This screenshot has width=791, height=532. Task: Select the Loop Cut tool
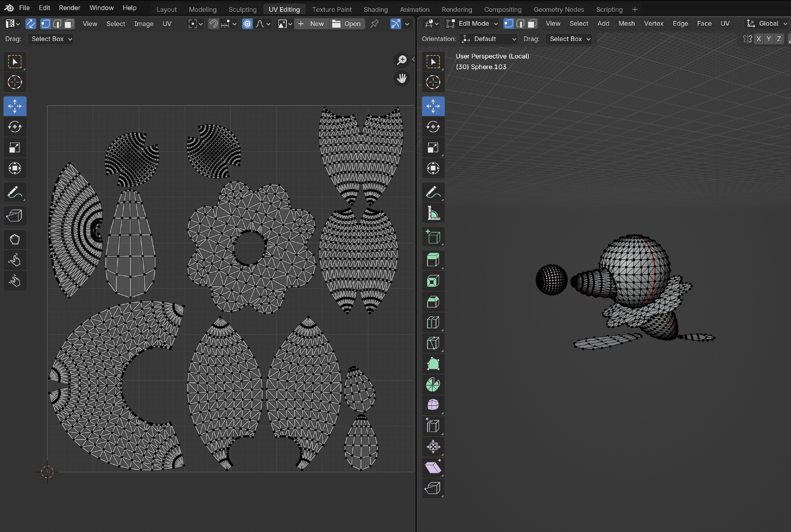pos(433,323)
